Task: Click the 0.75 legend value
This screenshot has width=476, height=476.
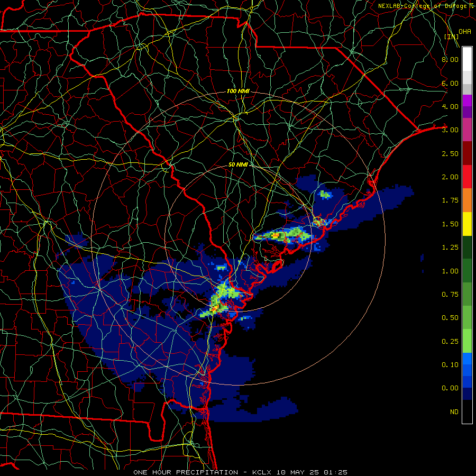Action: click(x=450, y=295)
